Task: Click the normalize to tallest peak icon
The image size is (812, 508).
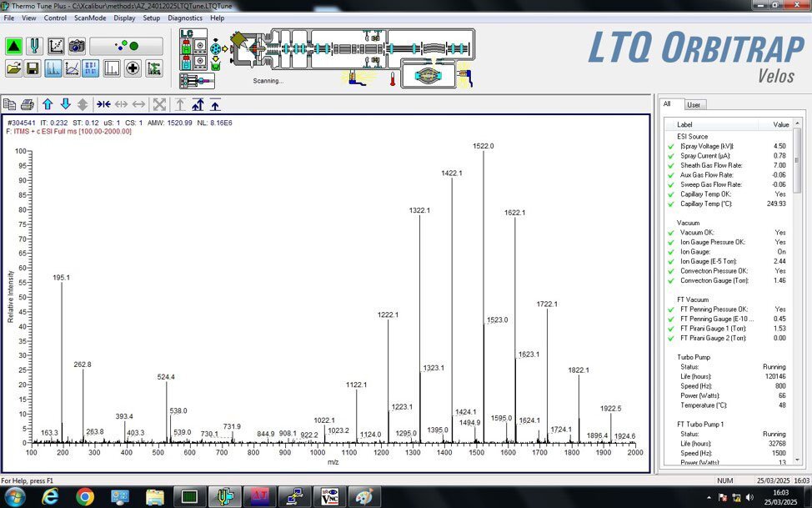Action: point(198,105)
